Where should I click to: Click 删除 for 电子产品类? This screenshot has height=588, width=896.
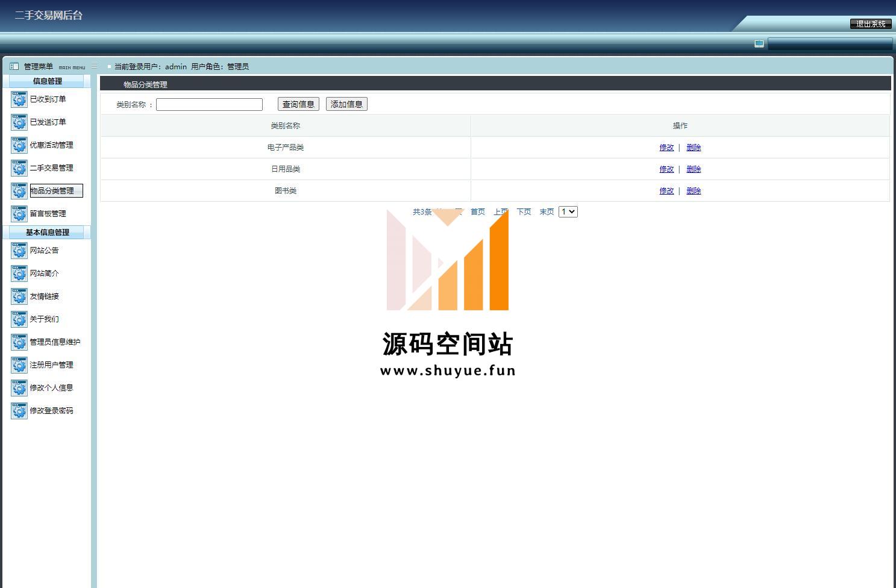click(694, 147)
